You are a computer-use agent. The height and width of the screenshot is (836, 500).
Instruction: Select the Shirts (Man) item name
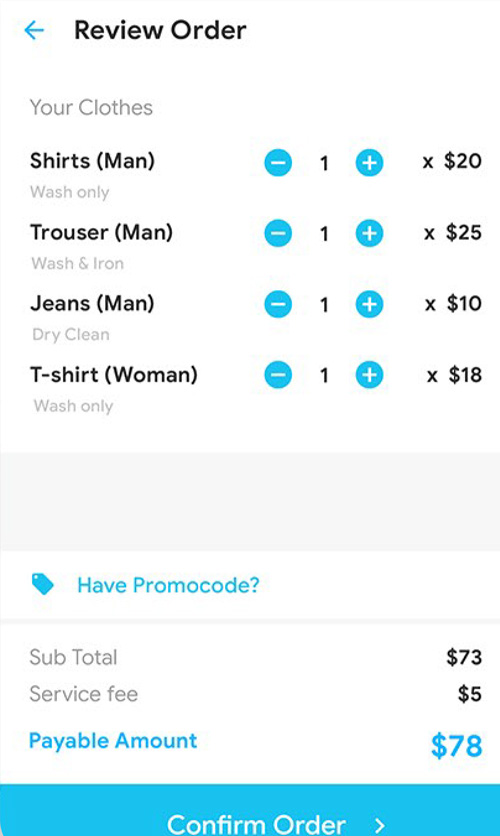click(x=92, y=160)
